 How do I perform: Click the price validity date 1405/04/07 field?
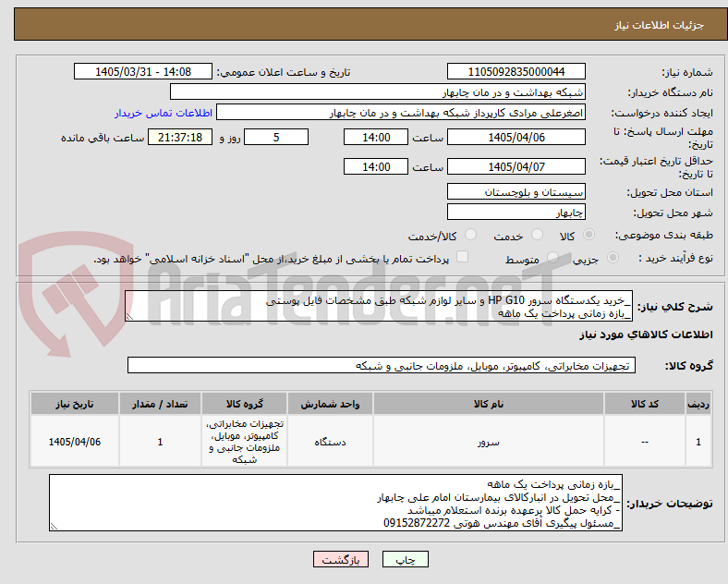click(x=516, y=166)
